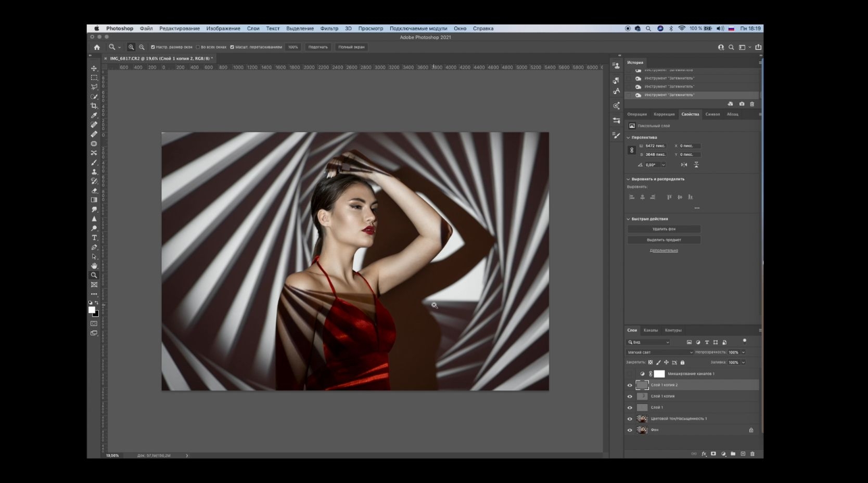Lock all for the selected layer

click(x=682, y=362)
